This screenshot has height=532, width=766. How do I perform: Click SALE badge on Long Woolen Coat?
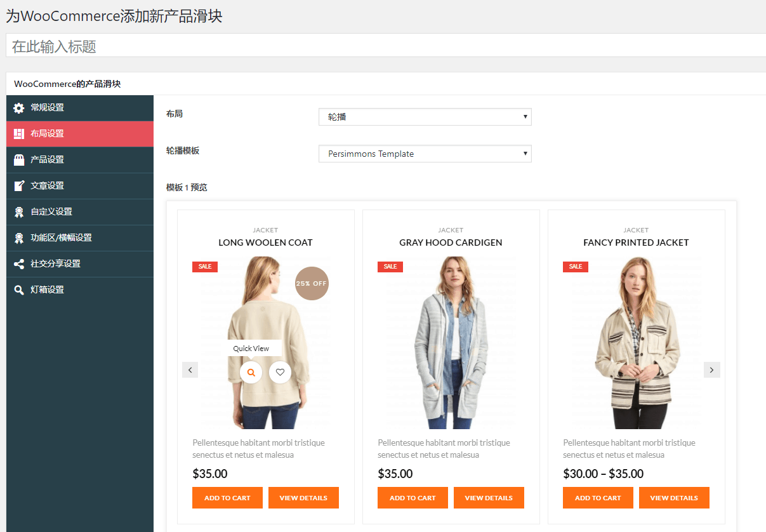point(205,267)
